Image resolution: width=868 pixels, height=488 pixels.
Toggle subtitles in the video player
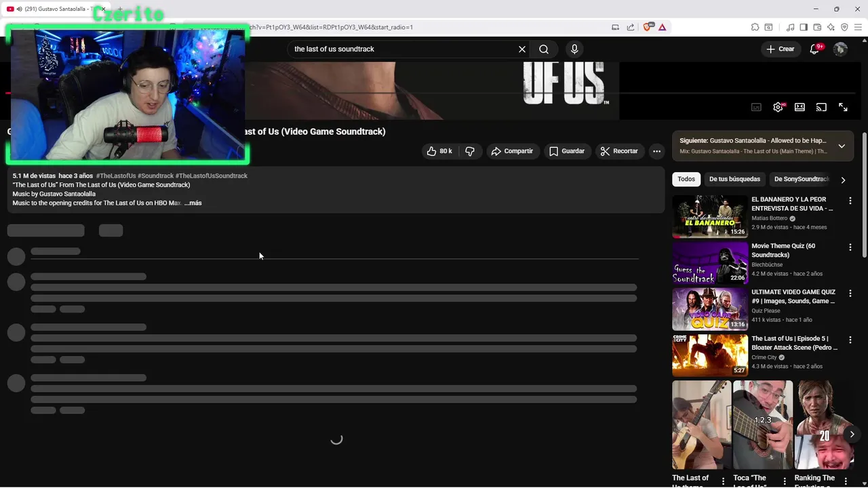[756, 107]
